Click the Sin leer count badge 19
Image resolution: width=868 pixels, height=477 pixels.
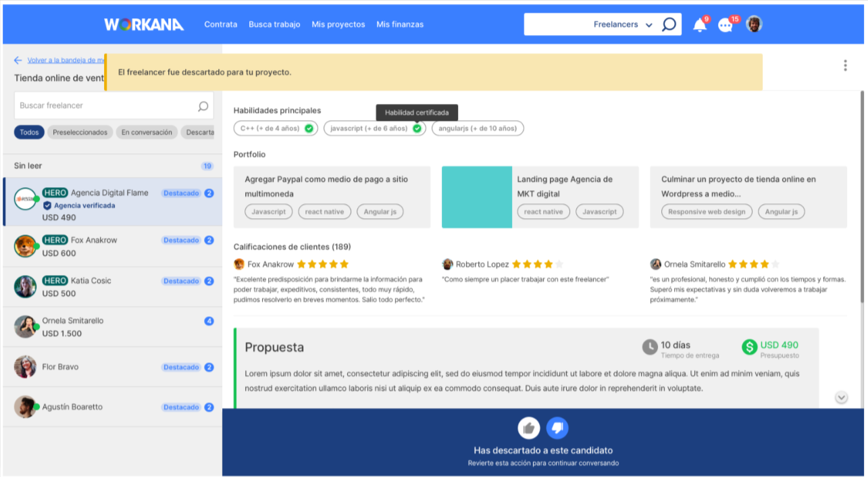click(x=207, y=166)
